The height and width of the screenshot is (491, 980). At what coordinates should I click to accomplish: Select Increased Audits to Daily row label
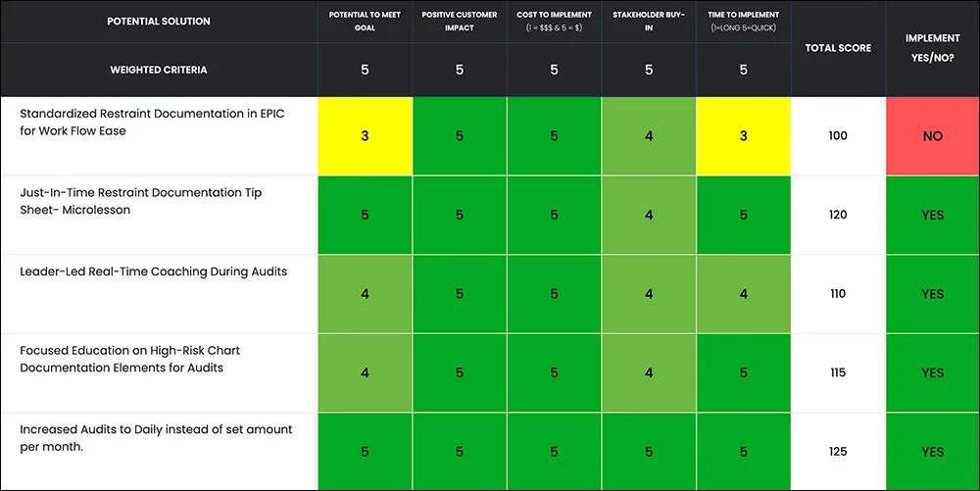(156, 438)
